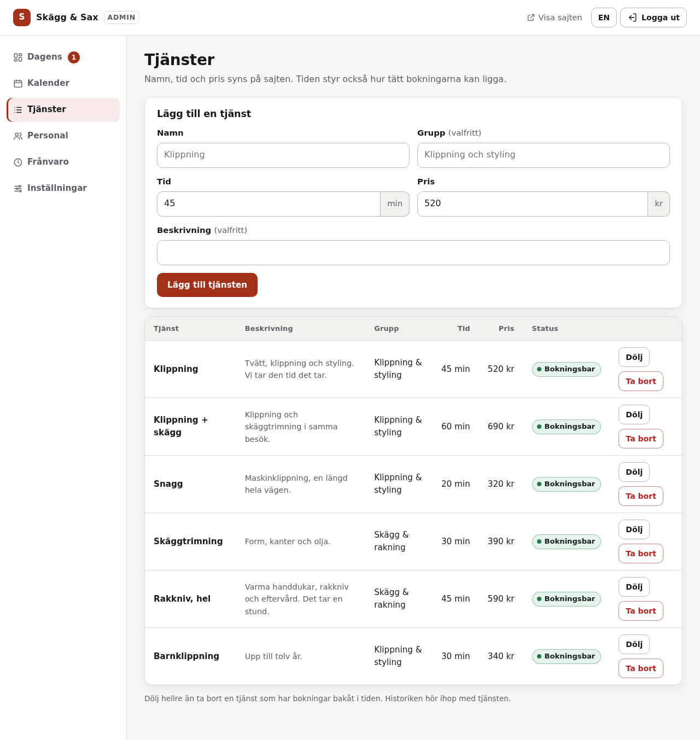The image size is (700, 740).
Task: Delete the Rakkniv, hel service
Action: pos(641,611)
